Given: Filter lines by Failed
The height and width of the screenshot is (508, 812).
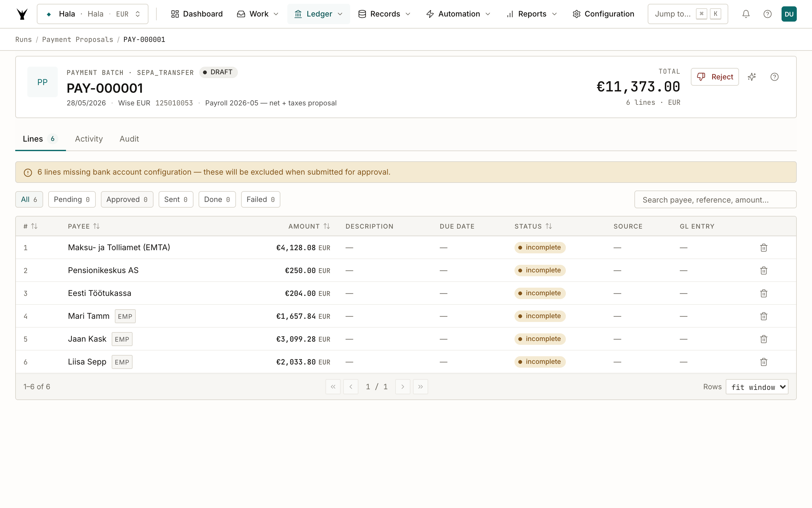Looking at the screenshot, I should pos(260,200).
